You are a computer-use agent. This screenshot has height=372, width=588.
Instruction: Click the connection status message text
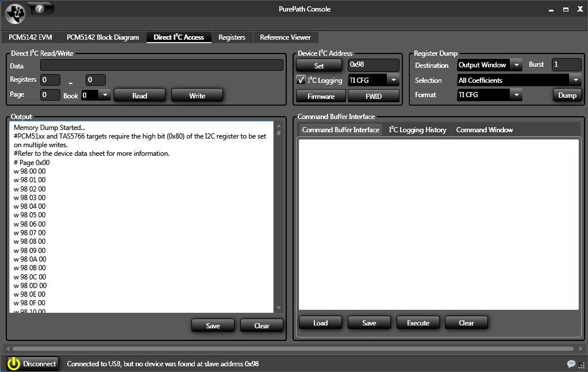coord(163,364)
